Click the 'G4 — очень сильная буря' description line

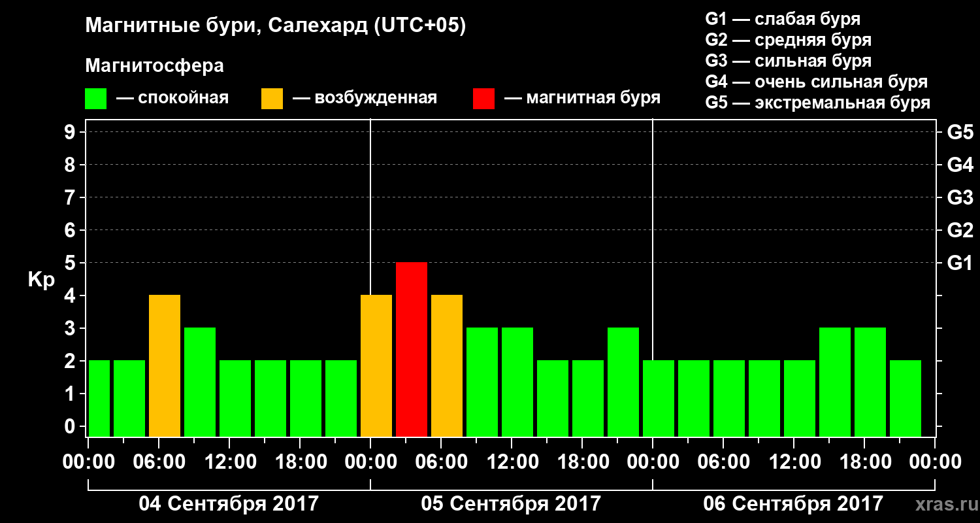coord(816,82)
